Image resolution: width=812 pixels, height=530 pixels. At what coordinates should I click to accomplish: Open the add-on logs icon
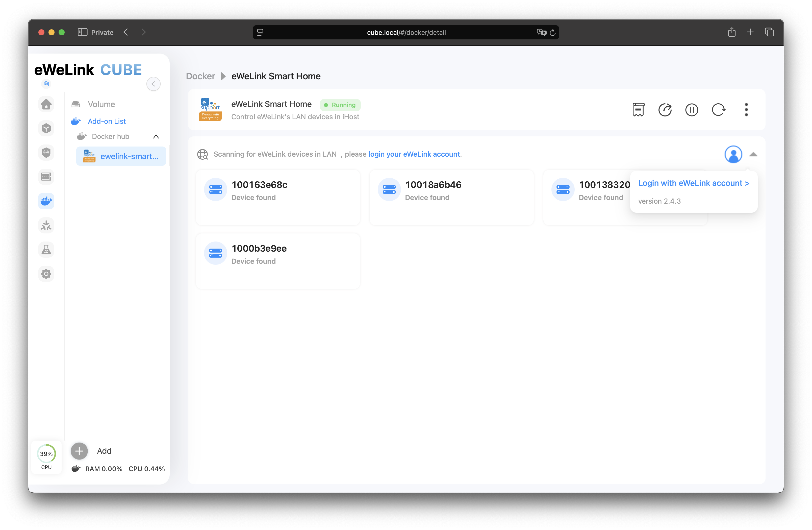638,110
